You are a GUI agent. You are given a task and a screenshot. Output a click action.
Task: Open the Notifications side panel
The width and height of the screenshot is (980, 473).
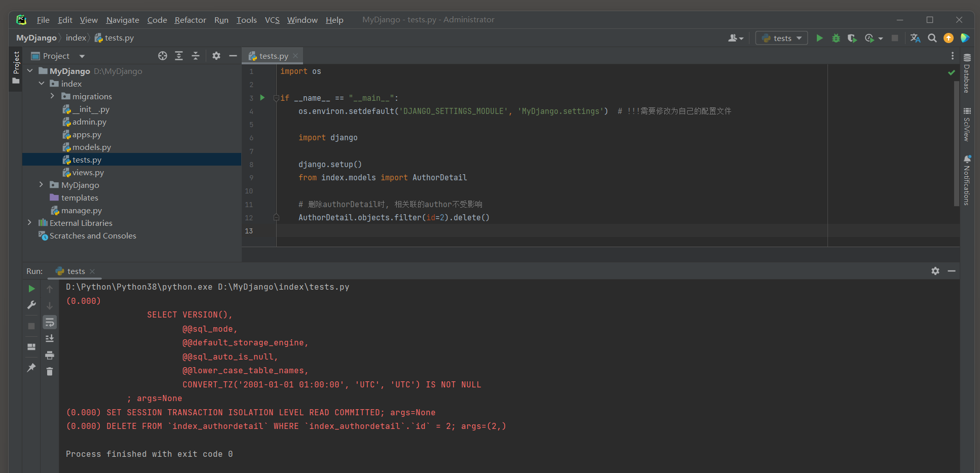[967, 180]
